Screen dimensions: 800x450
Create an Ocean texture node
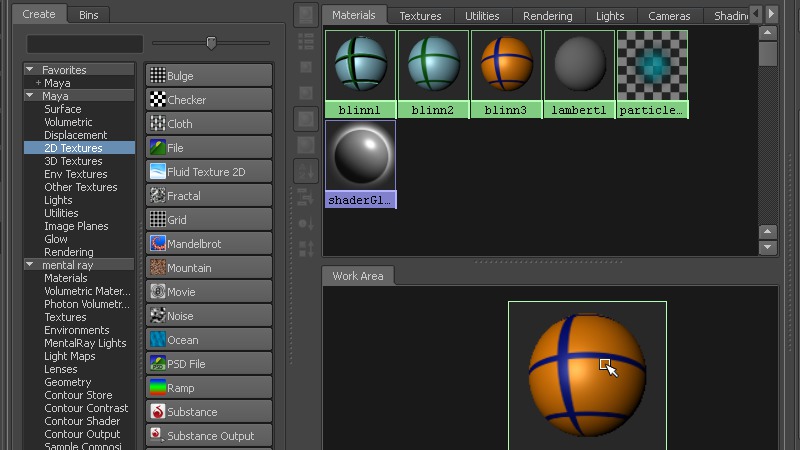209,340
